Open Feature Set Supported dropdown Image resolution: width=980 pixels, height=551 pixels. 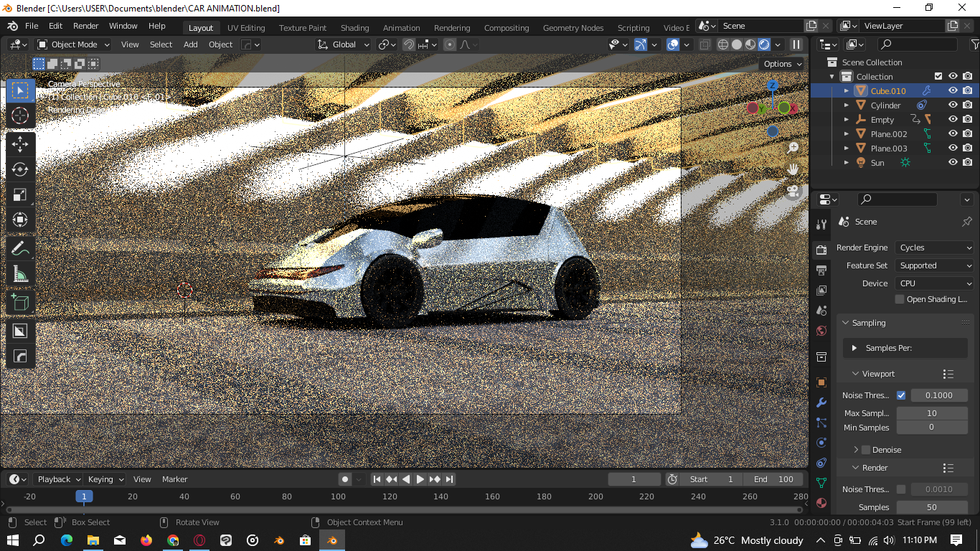pyautogui.click(x=934, y=265)
